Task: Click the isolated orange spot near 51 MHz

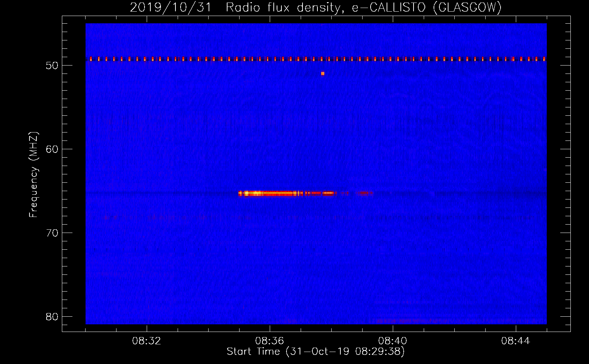Action: coord(323,74)
